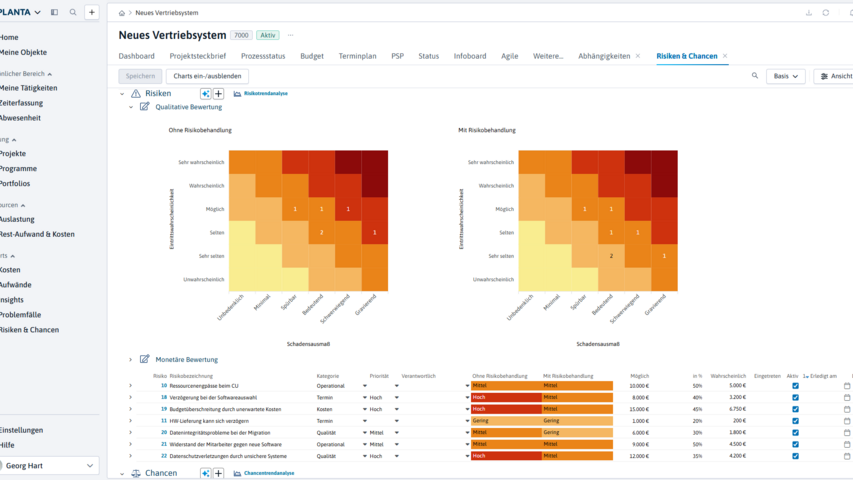853x480 pixels.
Task: Open calendar icon in Datenschutzverletzungen row
Action: pyautogui.click(x=847, y=456)
